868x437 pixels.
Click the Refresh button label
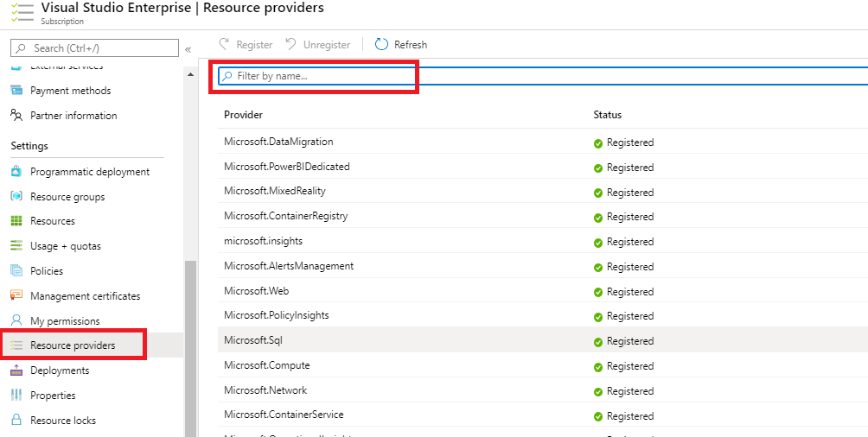[x=410, y=45]
